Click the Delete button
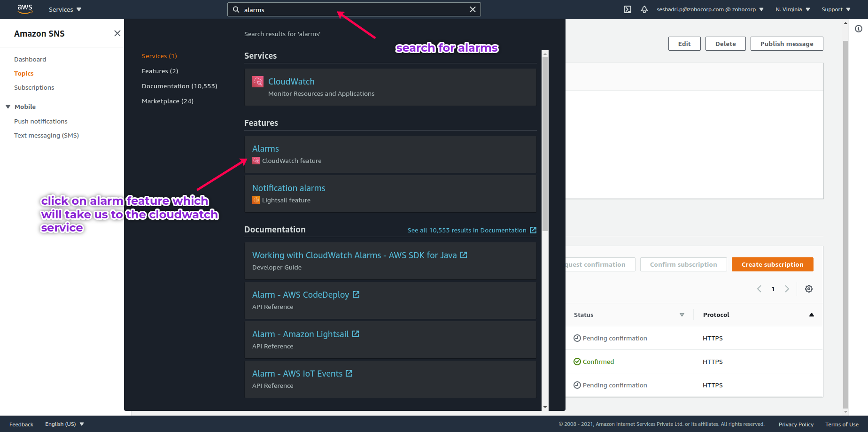 point(726,44)
